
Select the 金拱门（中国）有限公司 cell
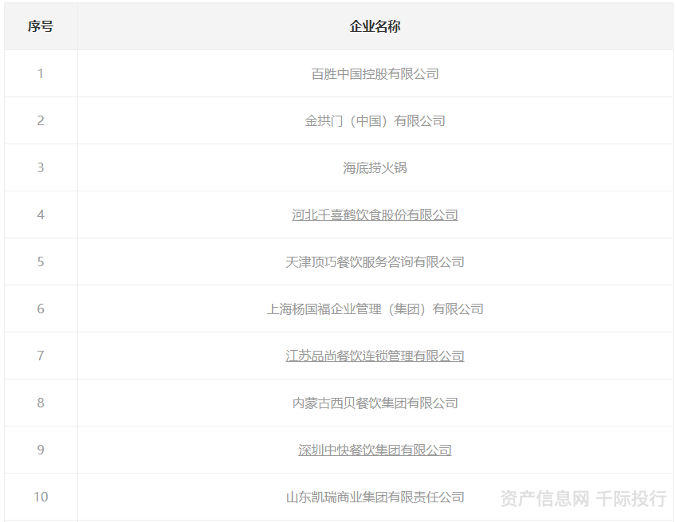375,121
